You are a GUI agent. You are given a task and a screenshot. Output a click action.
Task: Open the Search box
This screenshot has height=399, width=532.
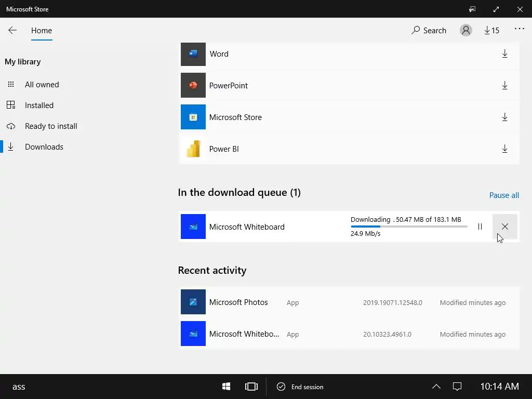tap(429, 31)
